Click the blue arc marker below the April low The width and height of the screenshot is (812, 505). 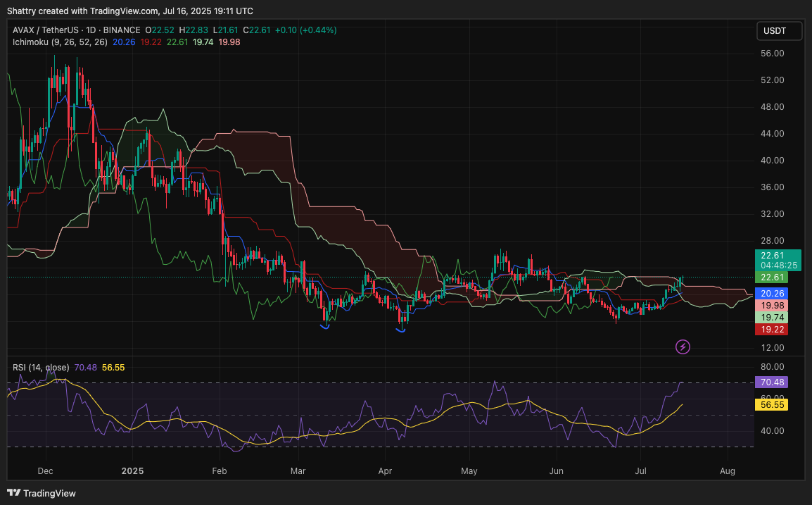[402, 330]
